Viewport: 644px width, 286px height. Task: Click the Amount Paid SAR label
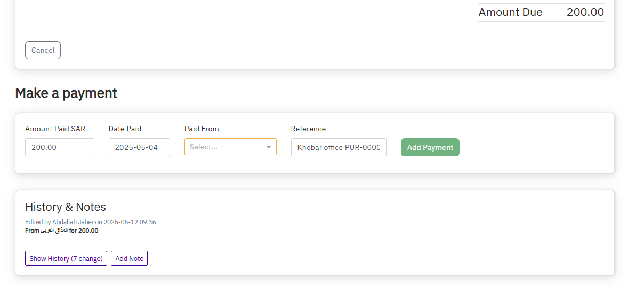(55, 129)
